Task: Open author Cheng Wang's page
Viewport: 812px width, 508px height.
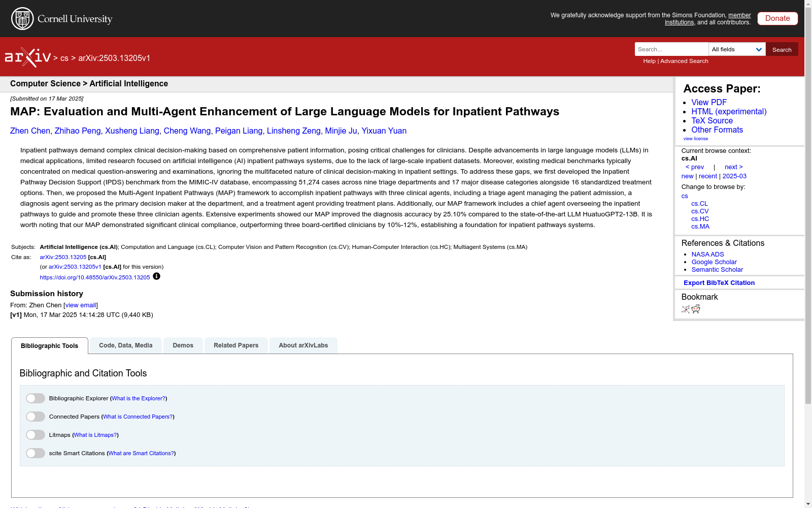Action: coord(187,131)
